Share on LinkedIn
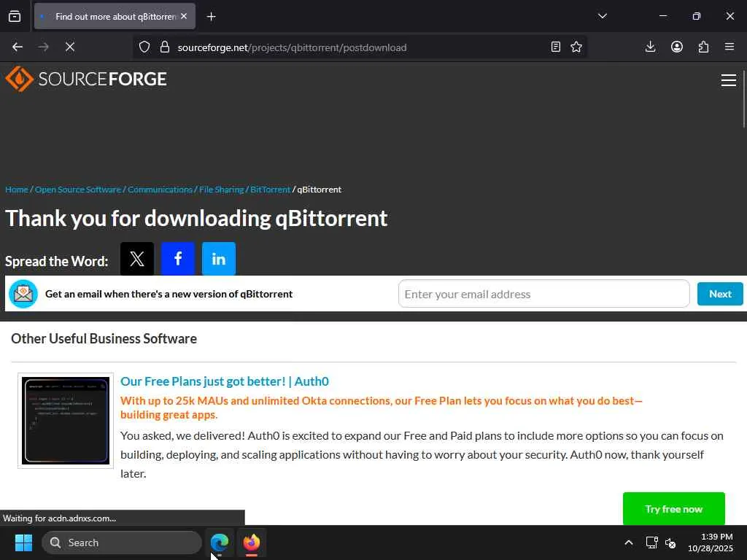747x560 pixels. click(x=219, y=259)
